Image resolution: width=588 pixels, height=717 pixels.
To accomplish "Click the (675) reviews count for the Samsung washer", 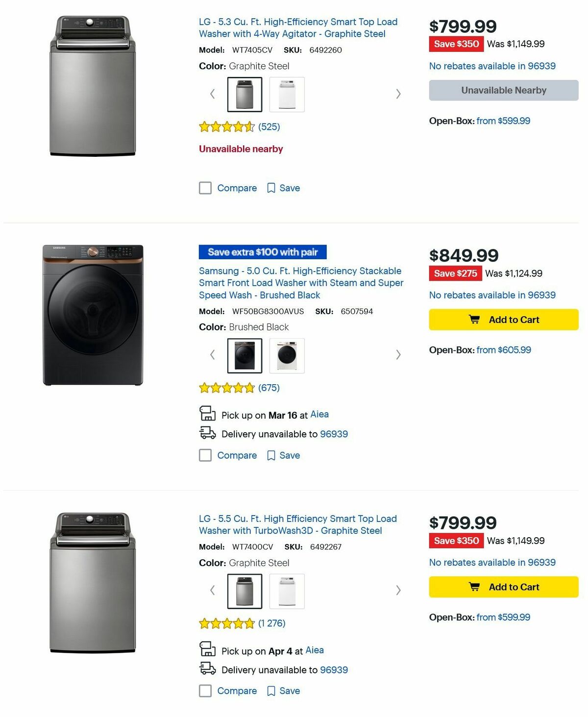I will point(269,387).
